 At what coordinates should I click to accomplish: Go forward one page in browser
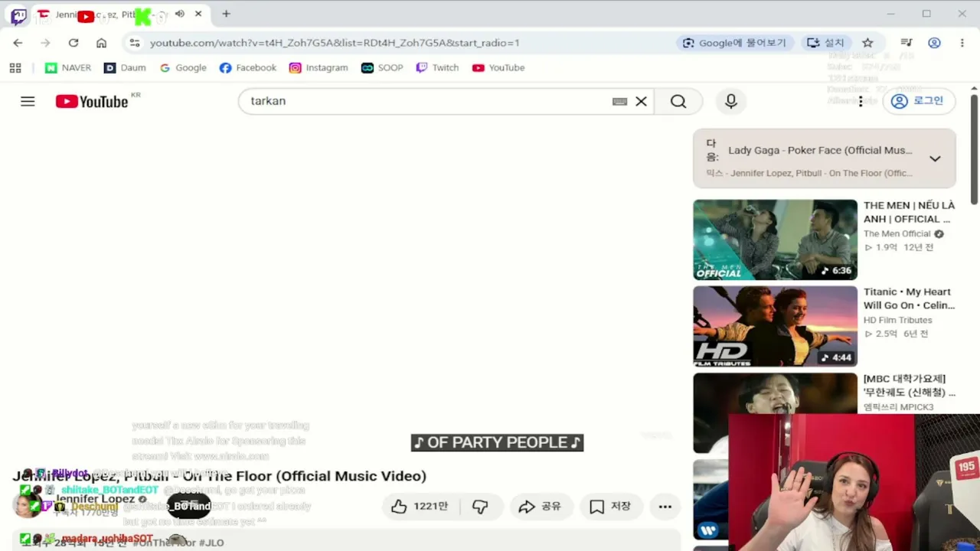[x=45, y=43]
